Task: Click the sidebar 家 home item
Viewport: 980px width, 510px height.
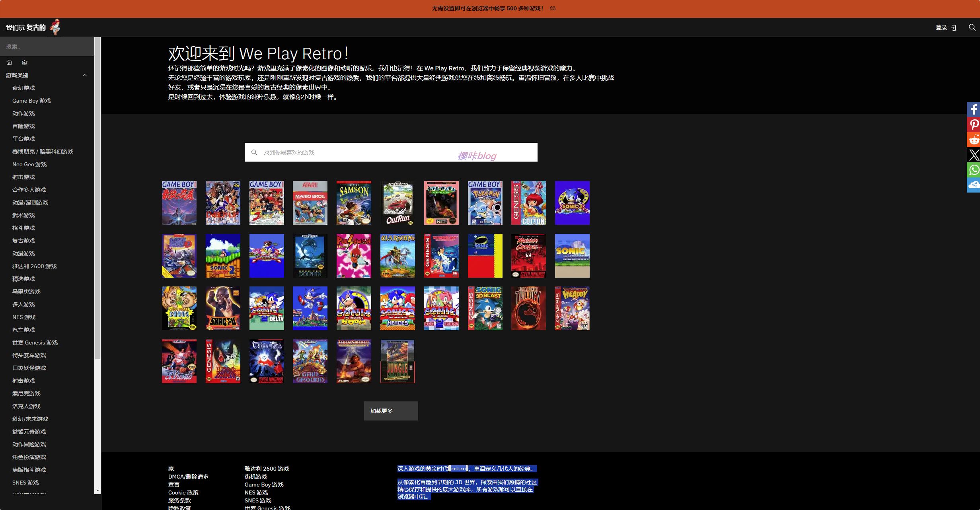Action: [25, 62]
